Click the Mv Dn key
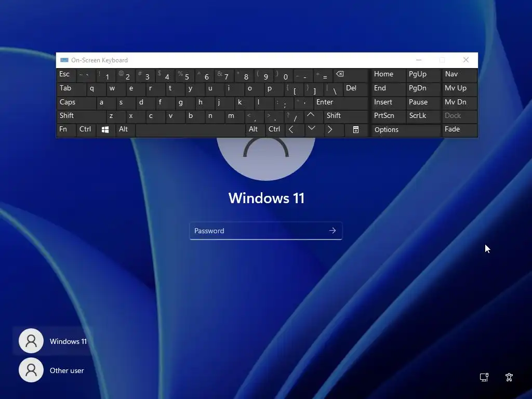 [x=460, y=103]
